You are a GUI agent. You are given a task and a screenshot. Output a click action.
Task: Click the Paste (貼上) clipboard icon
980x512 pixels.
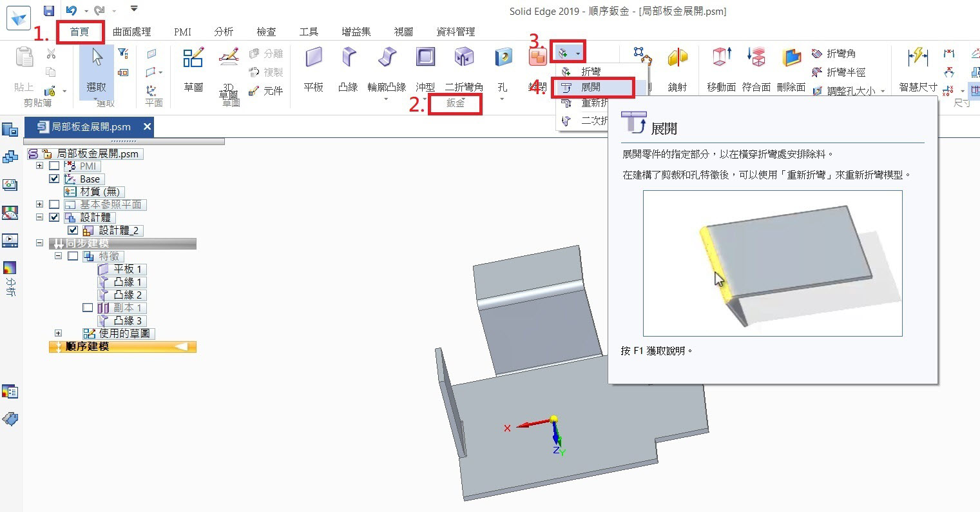click(24, 57)
